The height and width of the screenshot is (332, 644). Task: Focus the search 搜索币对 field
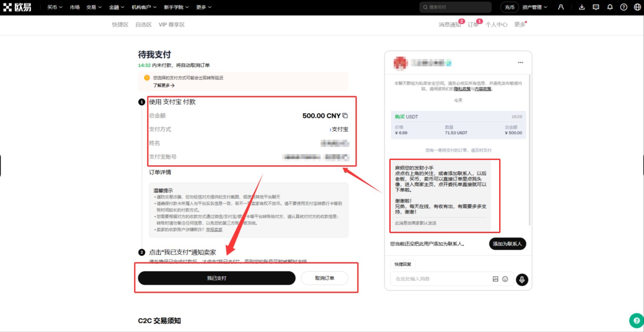(x=455, y=7)
